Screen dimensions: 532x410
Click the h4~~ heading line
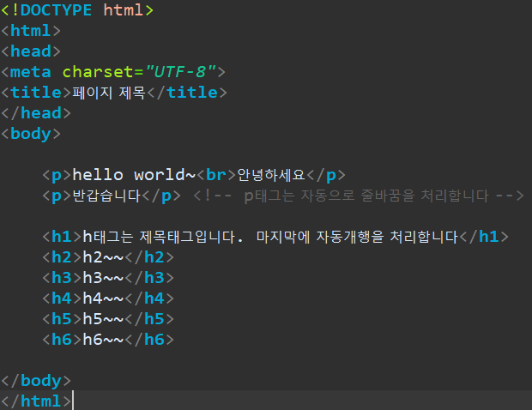pyautogui.click(x=108, y=298)
